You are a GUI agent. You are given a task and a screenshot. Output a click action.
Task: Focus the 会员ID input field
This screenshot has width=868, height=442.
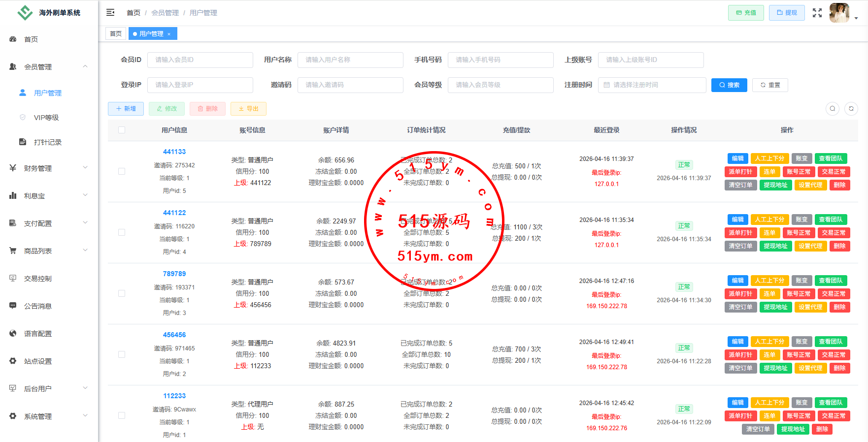200,60
